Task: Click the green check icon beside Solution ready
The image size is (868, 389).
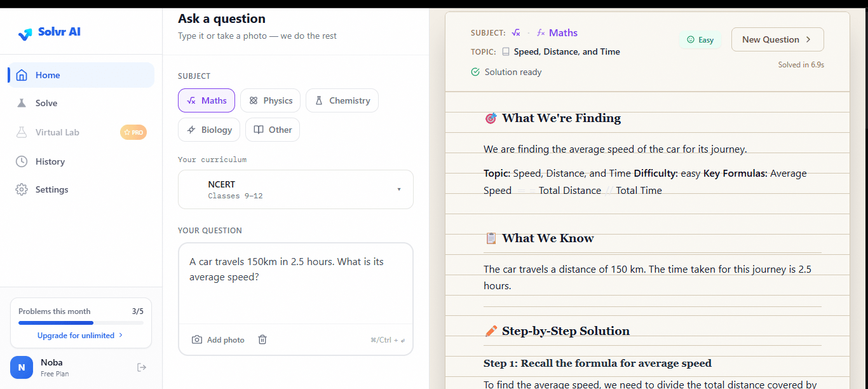Action: coord(475,72)
